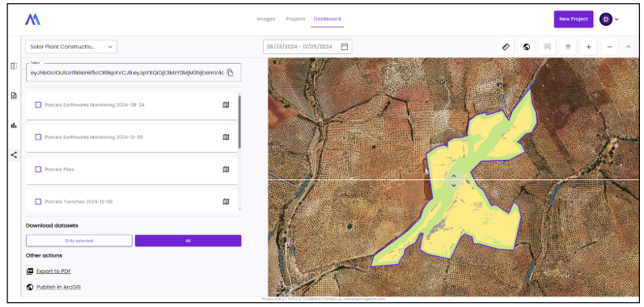The image size is (644, 307).
Task: Select the Dashboard tab
Action: click(327, 19)
